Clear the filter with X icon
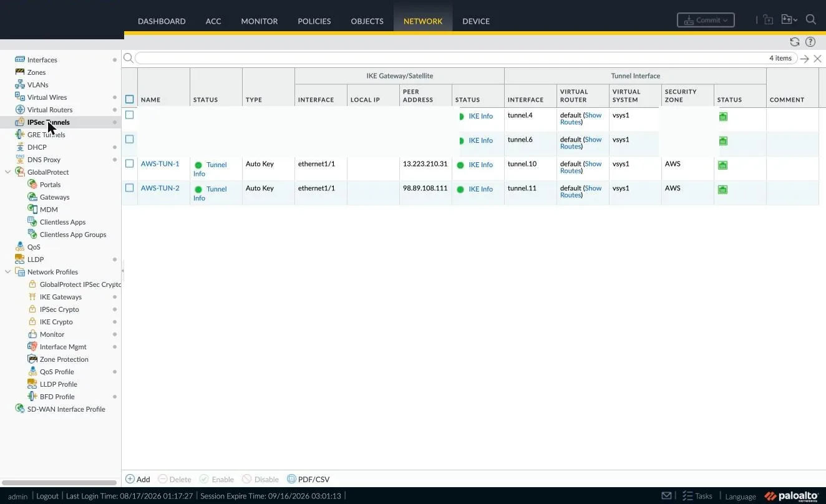The image size is (826, 504). point(817,59)
